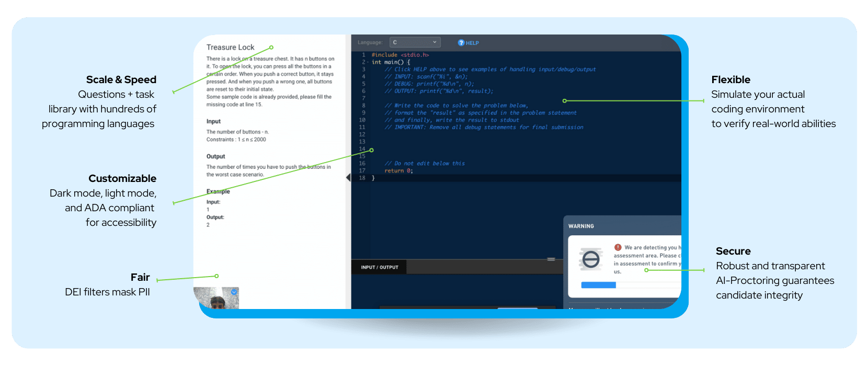Click the comment line starting "// OUTPUT: printf"
This screenshot has height=366, width=868.
(439, 91)
